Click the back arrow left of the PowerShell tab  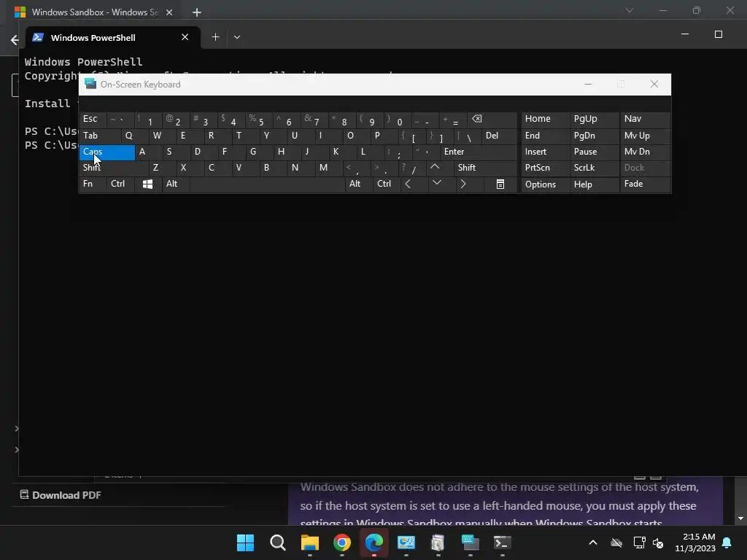click(x=15, y=40)
